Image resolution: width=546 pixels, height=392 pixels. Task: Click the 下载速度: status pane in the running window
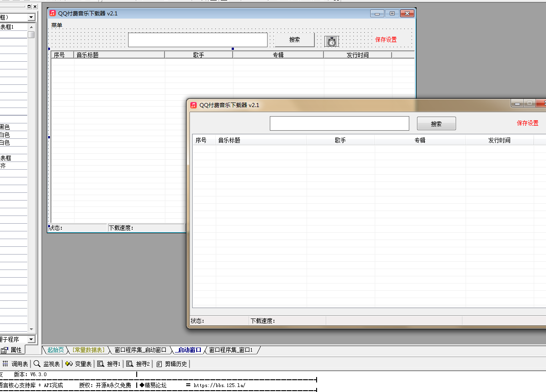[x=287, y=321]
